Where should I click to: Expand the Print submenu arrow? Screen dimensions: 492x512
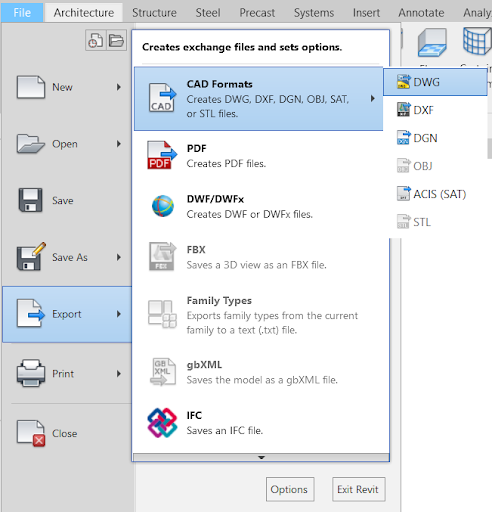tap(119, 374)
